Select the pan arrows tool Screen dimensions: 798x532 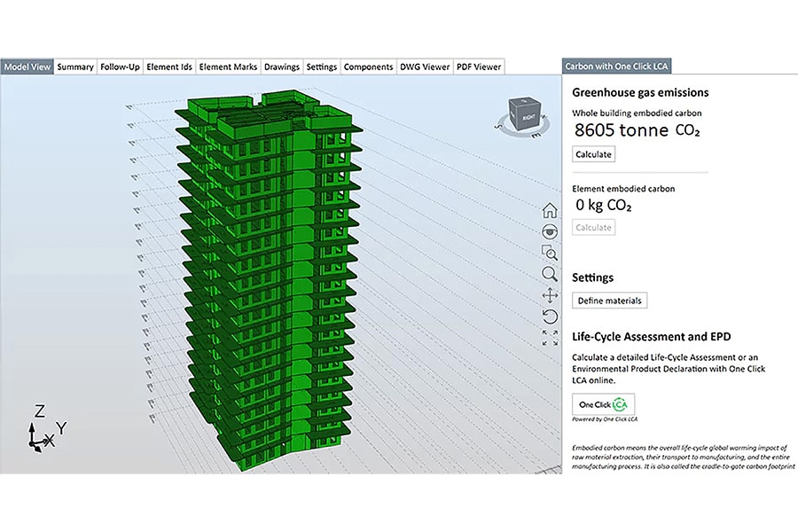[550, 295]
